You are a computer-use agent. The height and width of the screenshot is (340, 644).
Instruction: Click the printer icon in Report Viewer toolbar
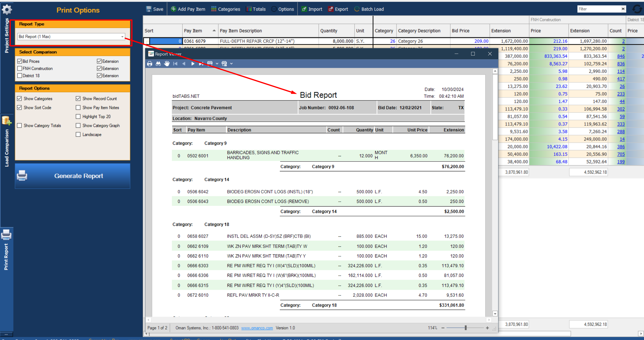(x=149, y=64)
